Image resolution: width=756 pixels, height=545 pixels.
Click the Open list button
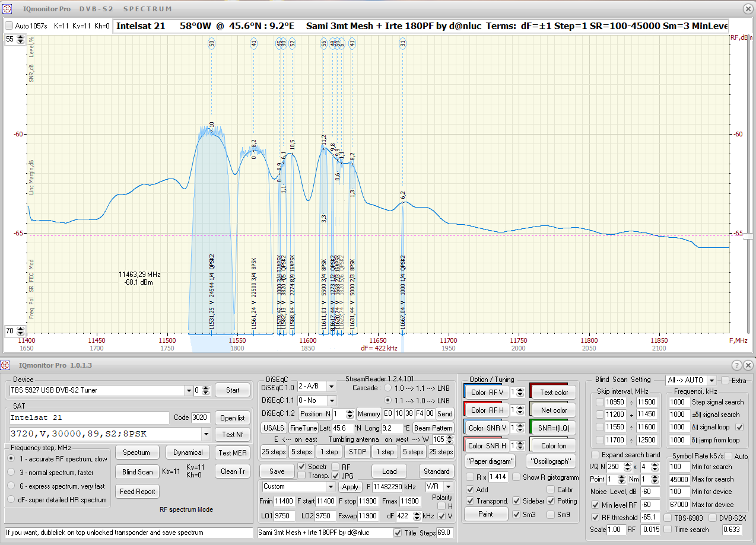[233, 417]
